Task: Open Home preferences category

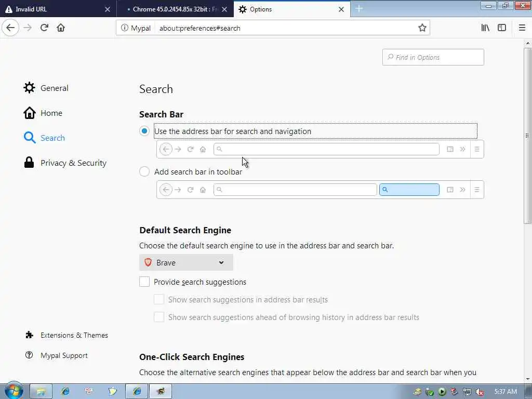Action: [x=43, y=113]
